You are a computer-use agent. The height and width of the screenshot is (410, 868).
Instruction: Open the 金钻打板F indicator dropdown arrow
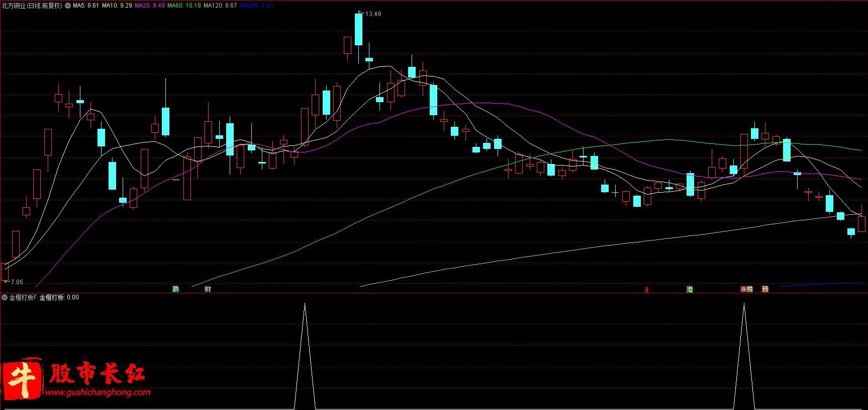coord(5,297)
